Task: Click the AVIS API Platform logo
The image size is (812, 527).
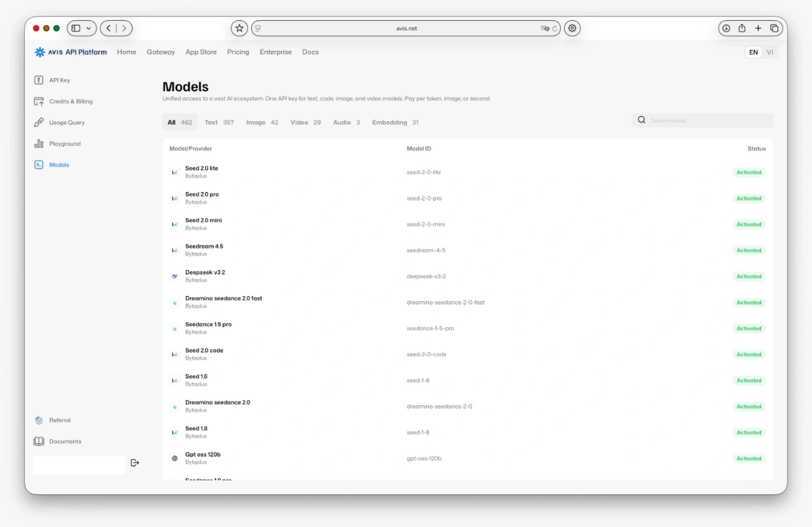Action: coord(70,52)
